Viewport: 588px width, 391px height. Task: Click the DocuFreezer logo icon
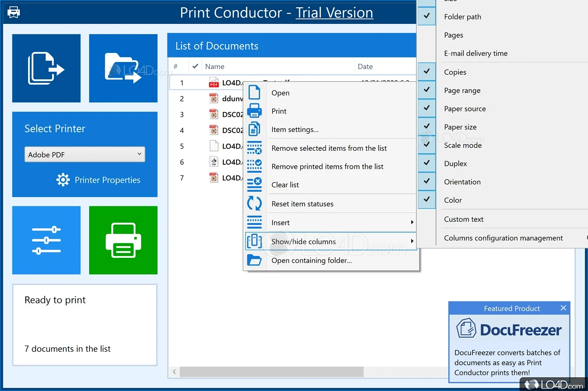point(466,329)
